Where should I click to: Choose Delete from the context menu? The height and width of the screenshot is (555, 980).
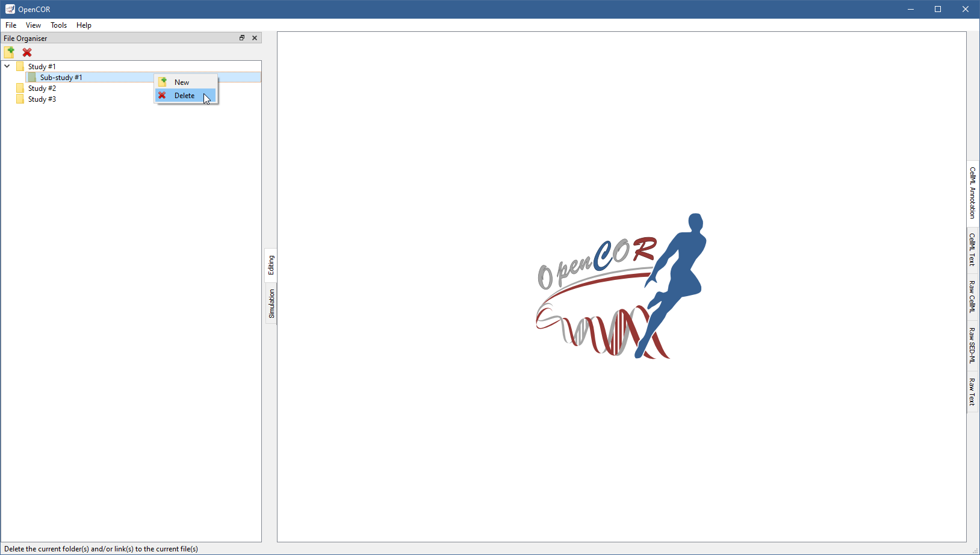pyautogui.click(x=184, y=96)
